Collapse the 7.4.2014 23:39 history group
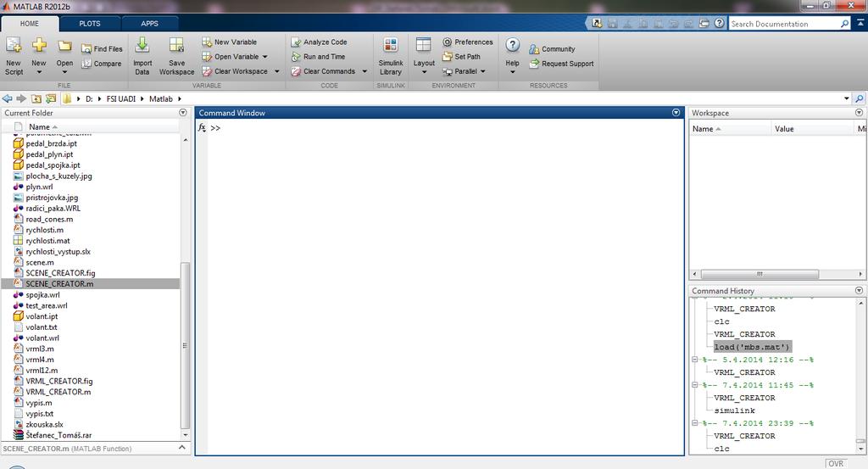The height and width of the screenshot is (469, 868). pyautogui.click(x=695, y=423)
